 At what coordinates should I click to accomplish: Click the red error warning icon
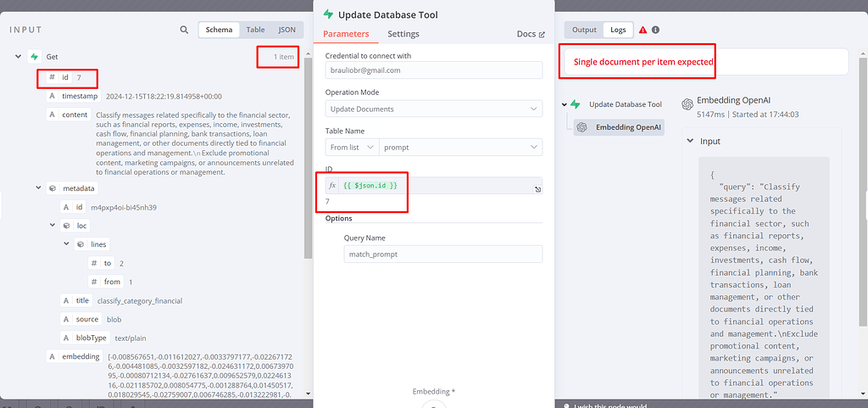pos(643,30)
